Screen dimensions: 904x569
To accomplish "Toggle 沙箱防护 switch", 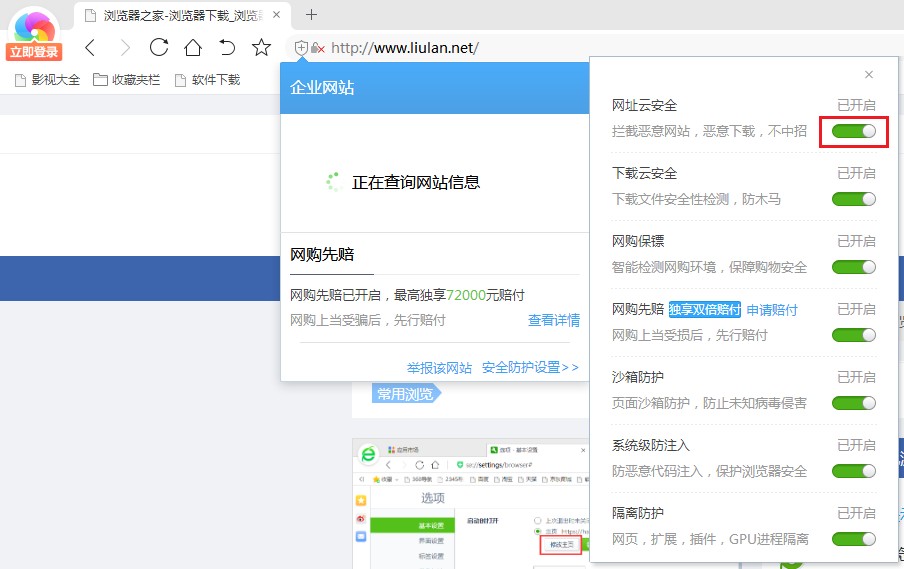I will pos(854,403).
